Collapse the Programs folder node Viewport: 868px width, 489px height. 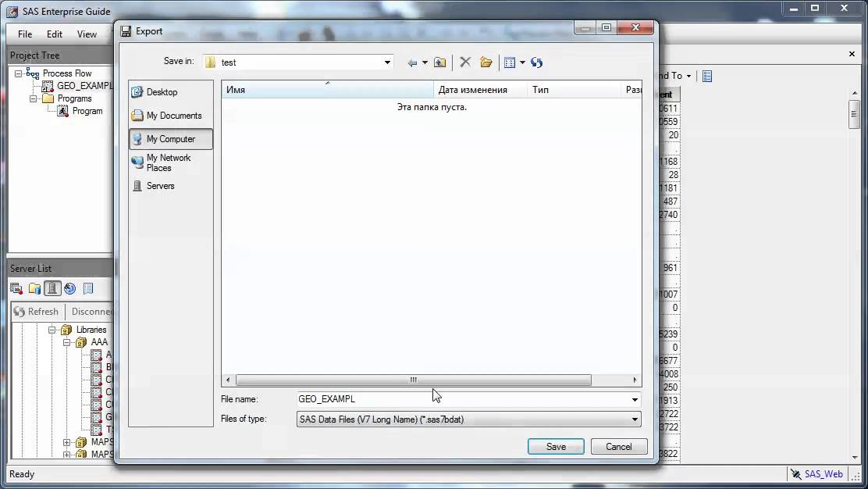34,98
